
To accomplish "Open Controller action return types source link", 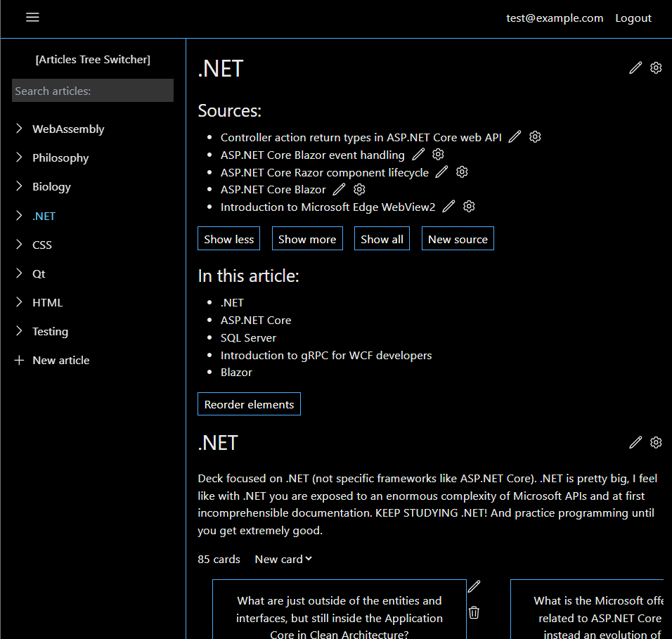I will (361, 137).
